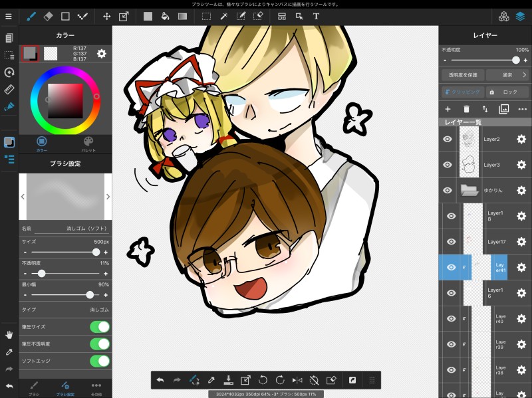Image resolution: width=532 pixels, height=398 pixels.
Task: Select the Eraser tool in top toolbar
Action: pyautogui.click(x=48, y=16)
